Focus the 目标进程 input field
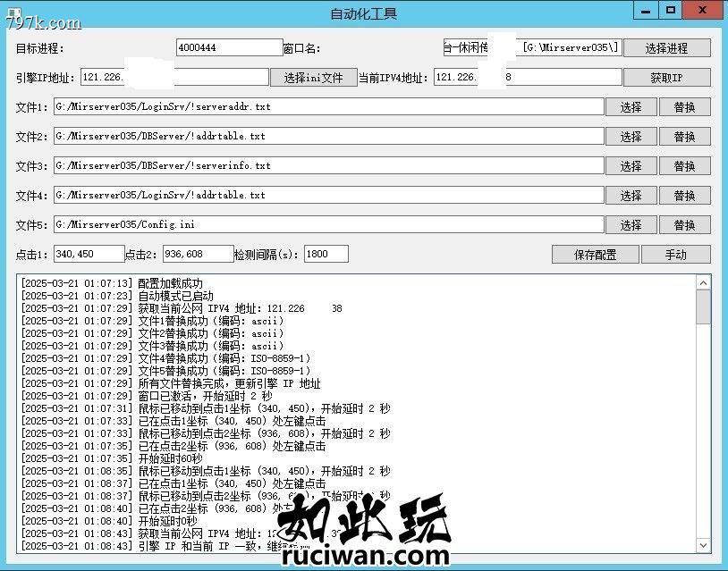 tap(229, 47)
